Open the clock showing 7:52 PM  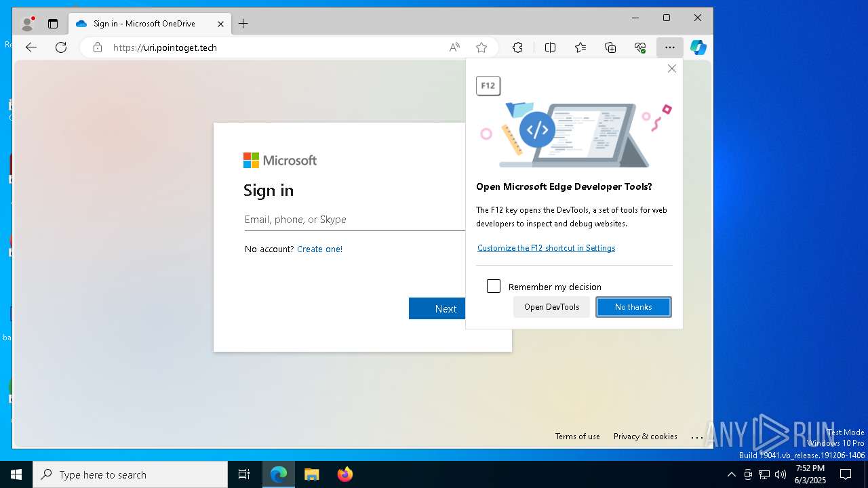click(x=810, y=474)
